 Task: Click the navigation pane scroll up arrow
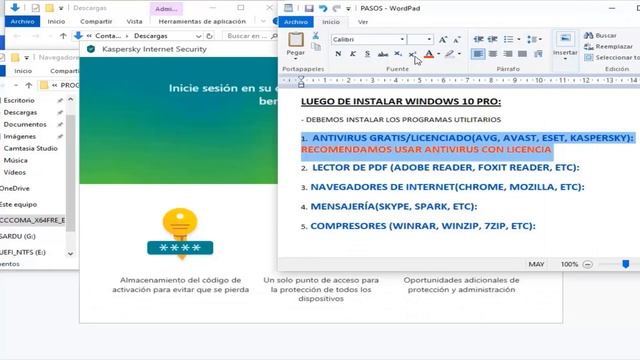point(70,100)
